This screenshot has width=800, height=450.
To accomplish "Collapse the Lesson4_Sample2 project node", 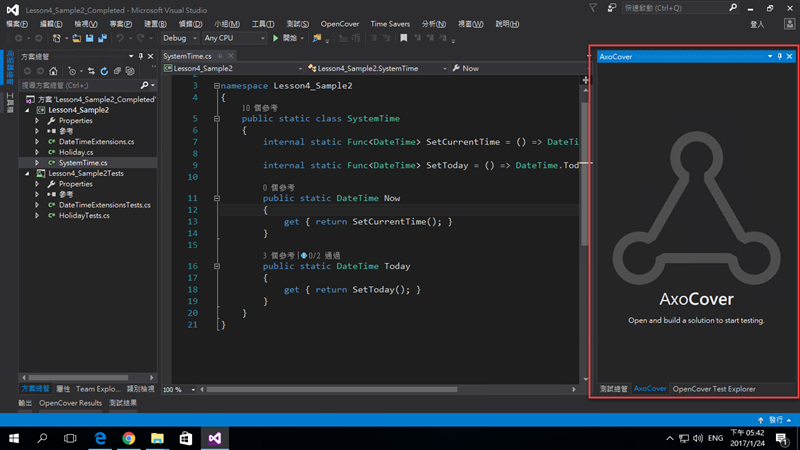I will 28,110.
